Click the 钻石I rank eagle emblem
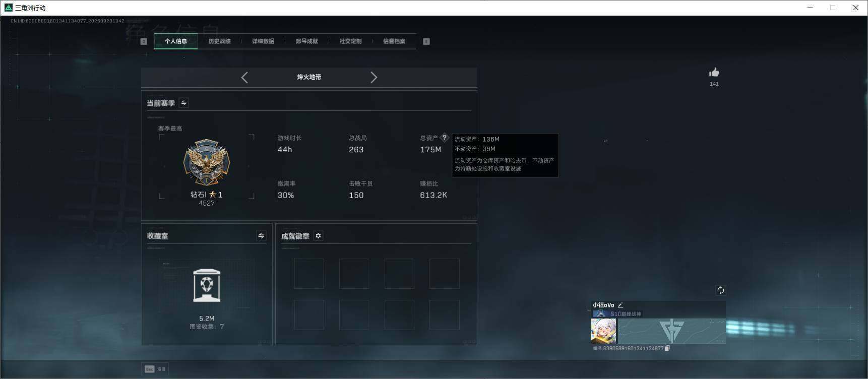 tap(207, 163)
